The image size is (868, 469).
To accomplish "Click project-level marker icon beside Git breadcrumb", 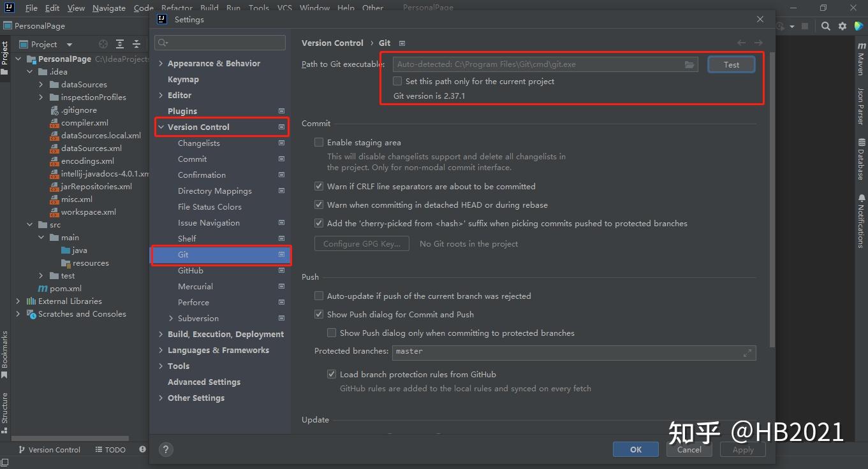I will [402, 43].
